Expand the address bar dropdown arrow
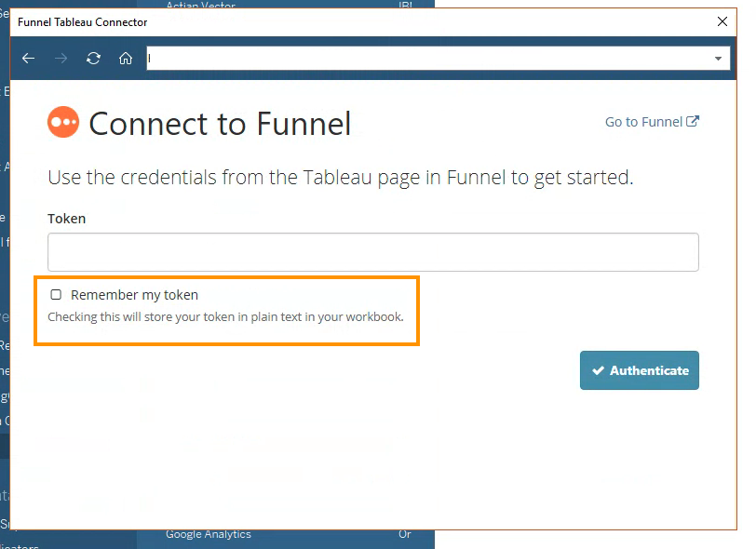 [718, 59]
